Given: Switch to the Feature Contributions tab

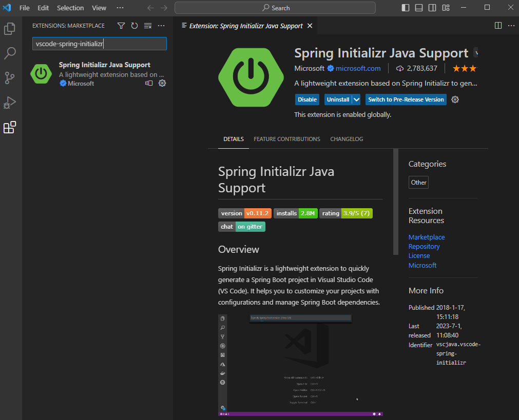Looking at the screenshot, I should point(287,139).
